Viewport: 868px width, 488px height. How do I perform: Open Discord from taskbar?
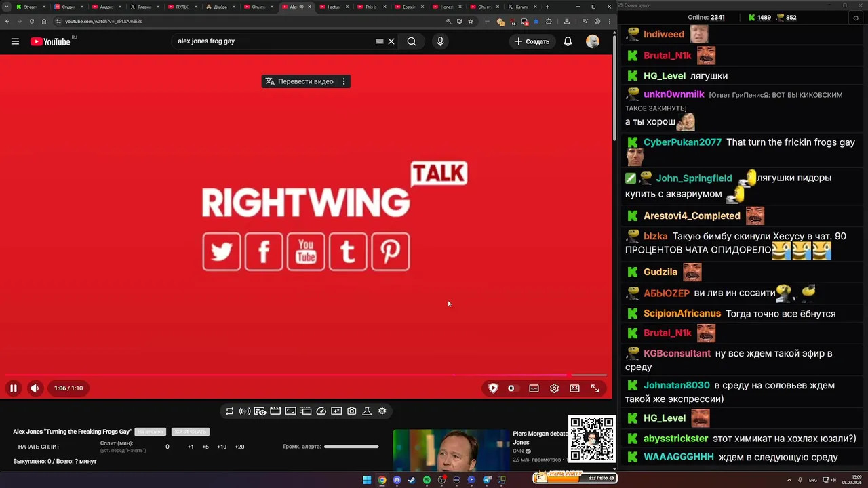point(397,480)
